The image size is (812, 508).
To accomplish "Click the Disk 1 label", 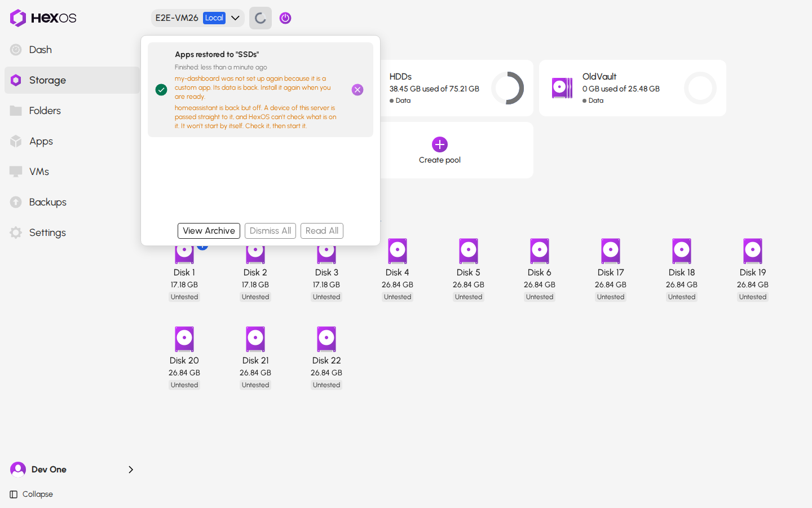I will click(184, 273).
